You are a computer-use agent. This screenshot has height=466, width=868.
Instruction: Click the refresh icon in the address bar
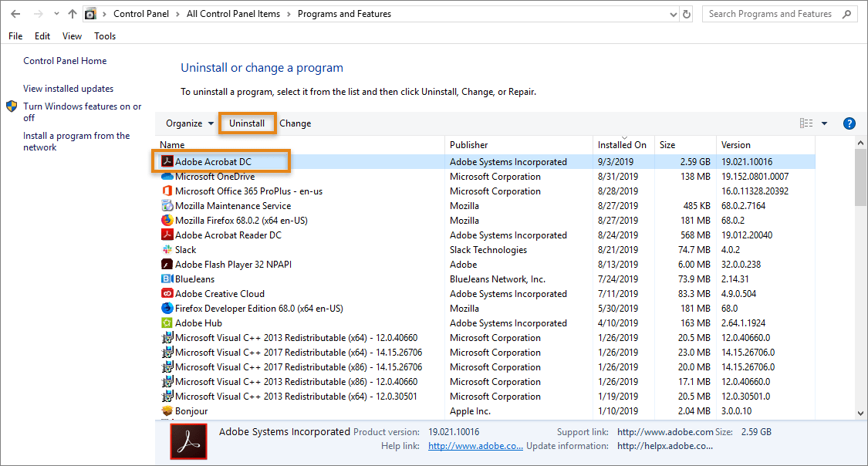[686, 13]
